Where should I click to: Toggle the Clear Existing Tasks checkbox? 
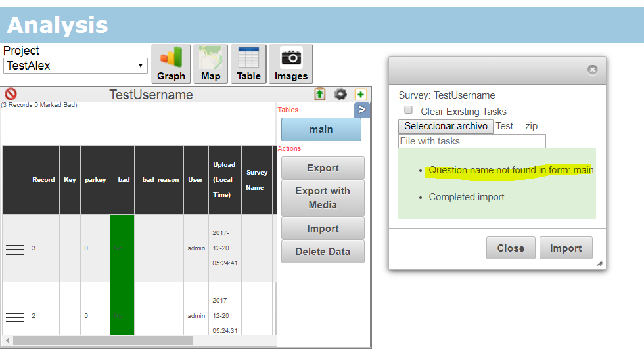coord(408,110)
